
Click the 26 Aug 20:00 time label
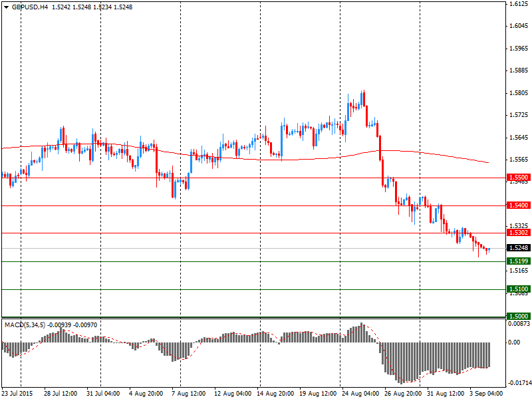coord(403,394)
